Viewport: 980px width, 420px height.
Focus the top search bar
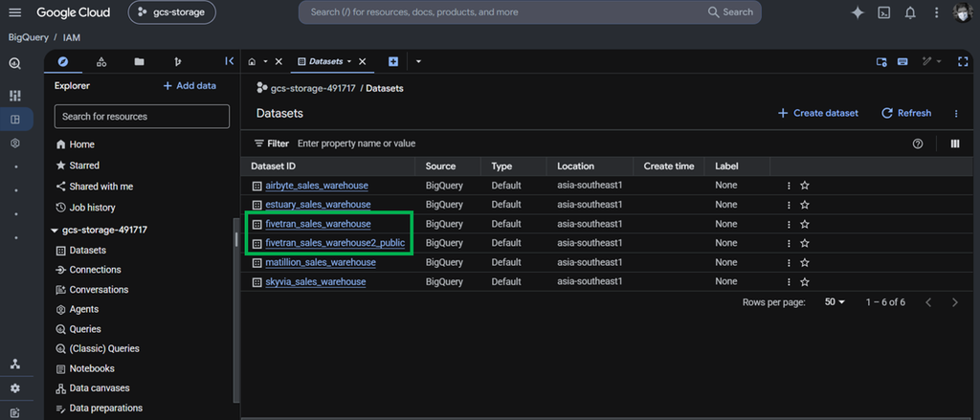(x=529, y=11)
